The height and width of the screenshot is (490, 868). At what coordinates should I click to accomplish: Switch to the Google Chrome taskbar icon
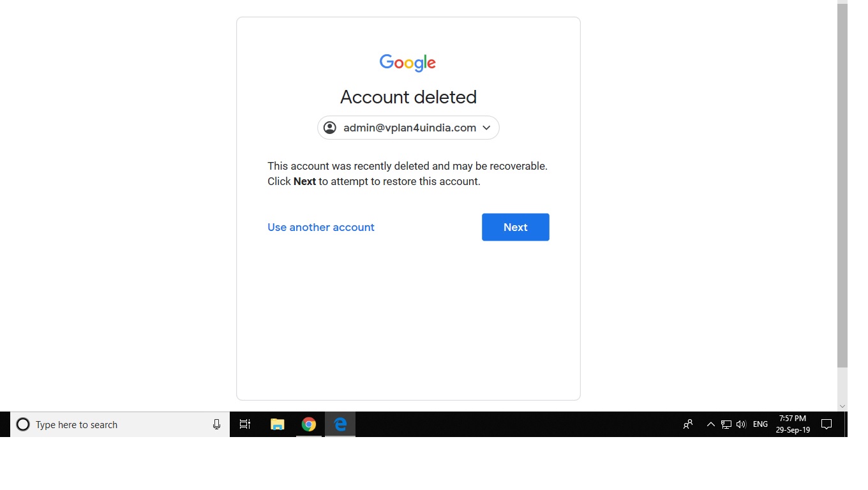coord(309,424)
